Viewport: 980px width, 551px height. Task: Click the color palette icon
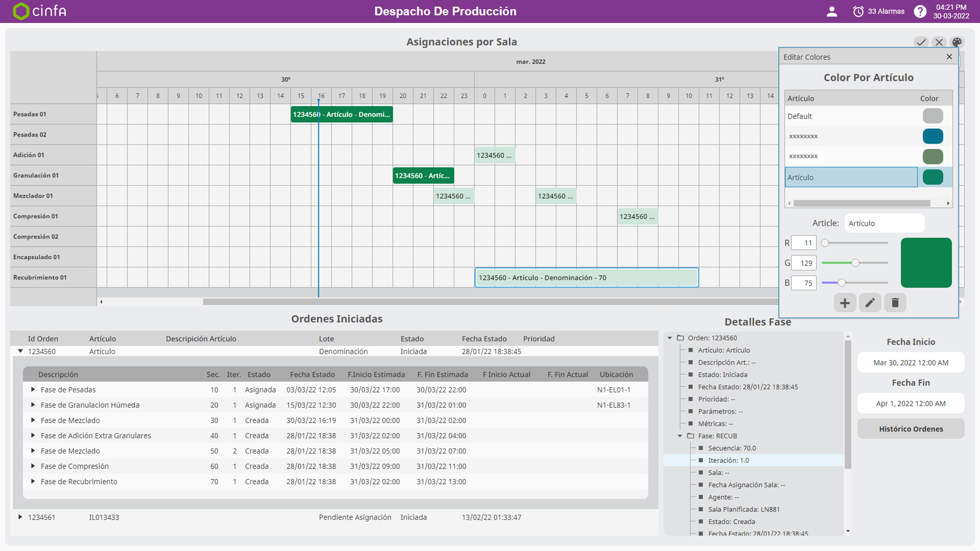click(x=956, y=42)
